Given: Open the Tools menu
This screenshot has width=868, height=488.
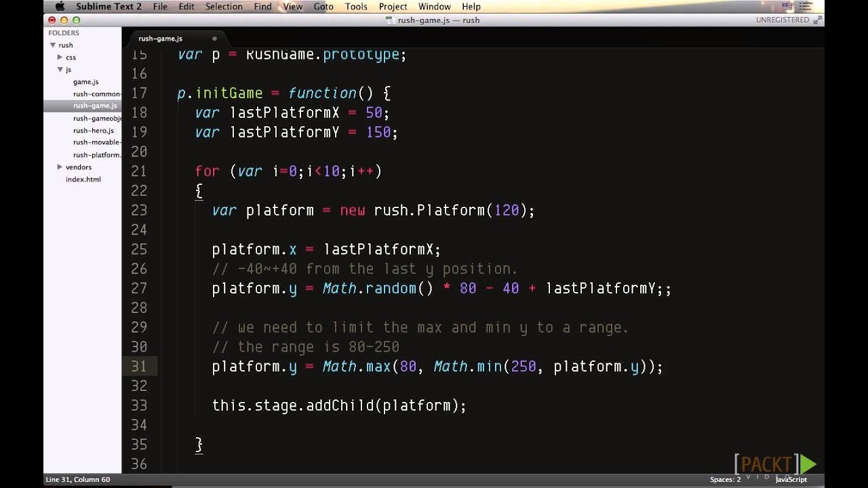Looking at the screenshot, I should [x=356, y=7].
